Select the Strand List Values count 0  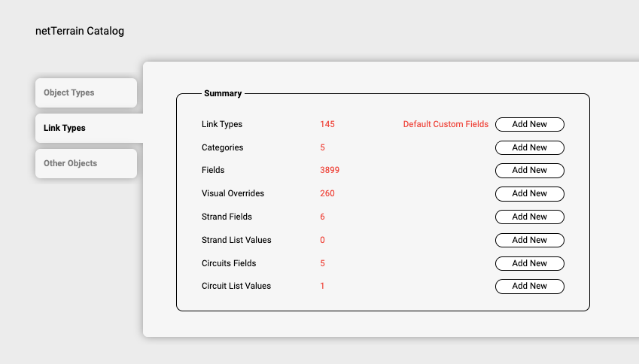coord(323,241)
